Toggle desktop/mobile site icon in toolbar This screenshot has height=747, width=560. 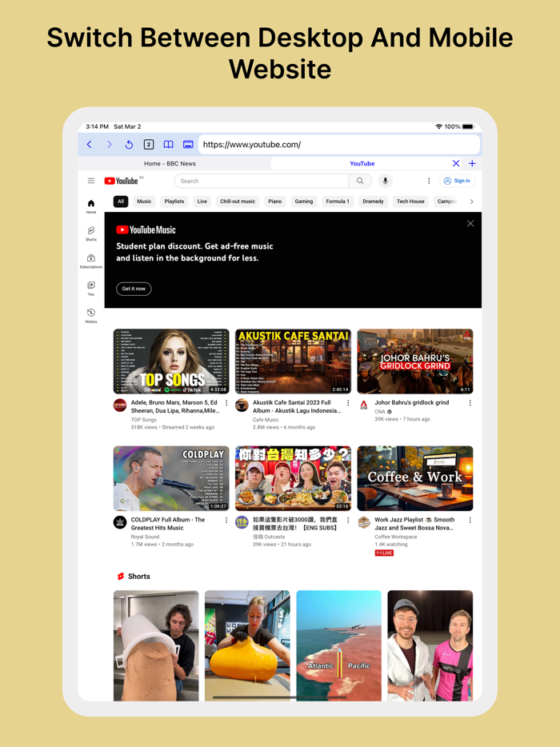click(188, 144)
